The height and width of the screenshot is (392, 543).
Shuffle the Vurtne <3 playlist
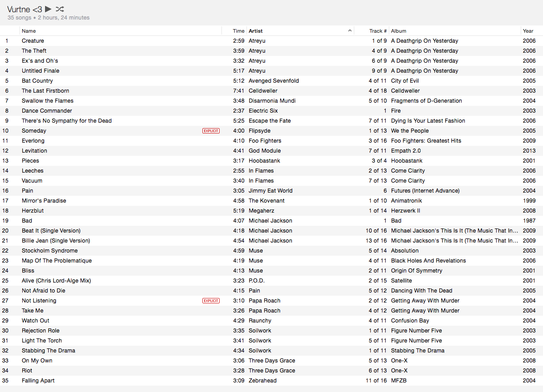click(60, 9)
